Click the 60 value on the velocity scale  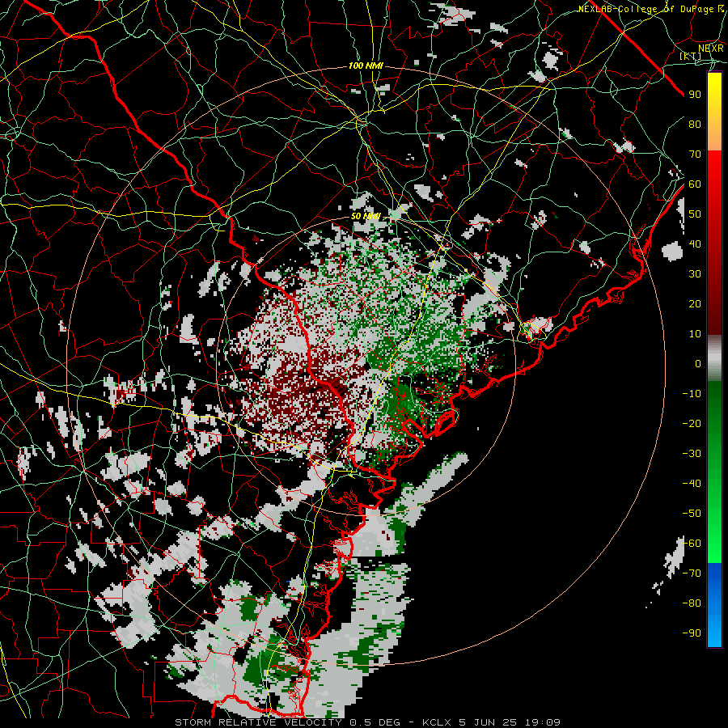695,184
